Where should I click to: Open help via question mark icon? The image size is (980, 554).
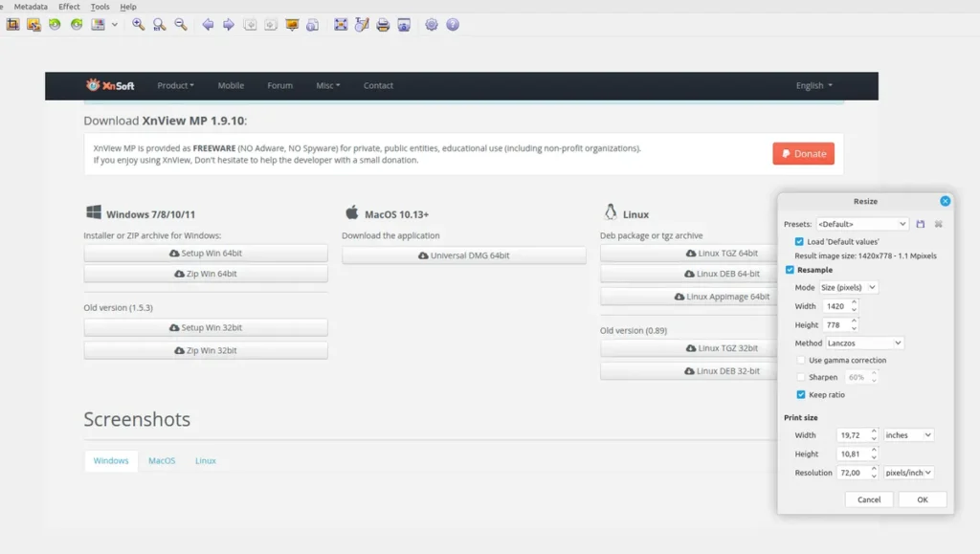[453, 24]
